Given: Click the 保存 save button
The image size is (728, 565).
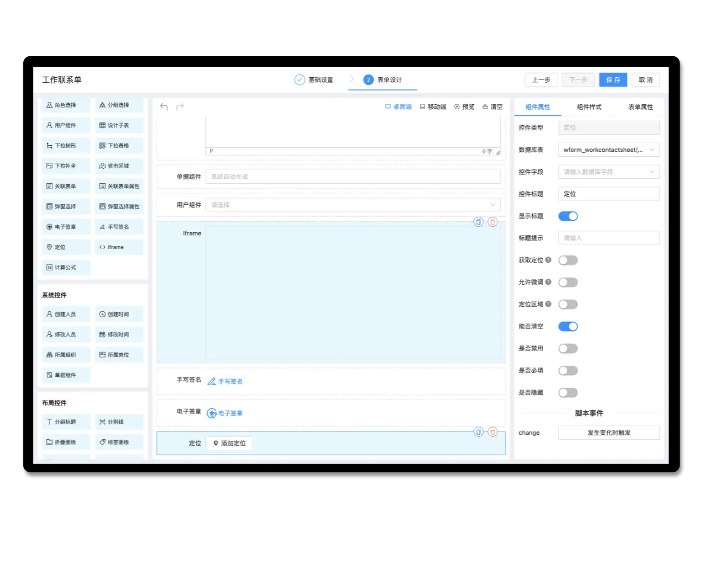Looking at the screenshot, I should pos(613,80).
